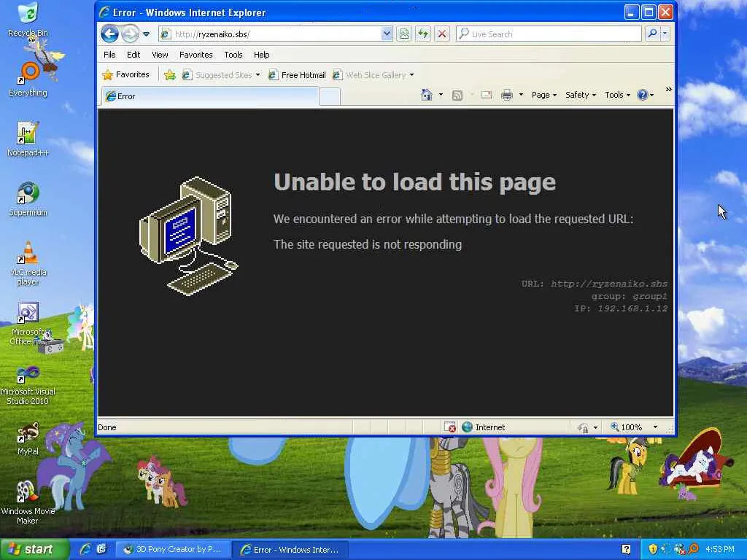Switch to 3D Pony Creator taskbar button

click(173, 549)
